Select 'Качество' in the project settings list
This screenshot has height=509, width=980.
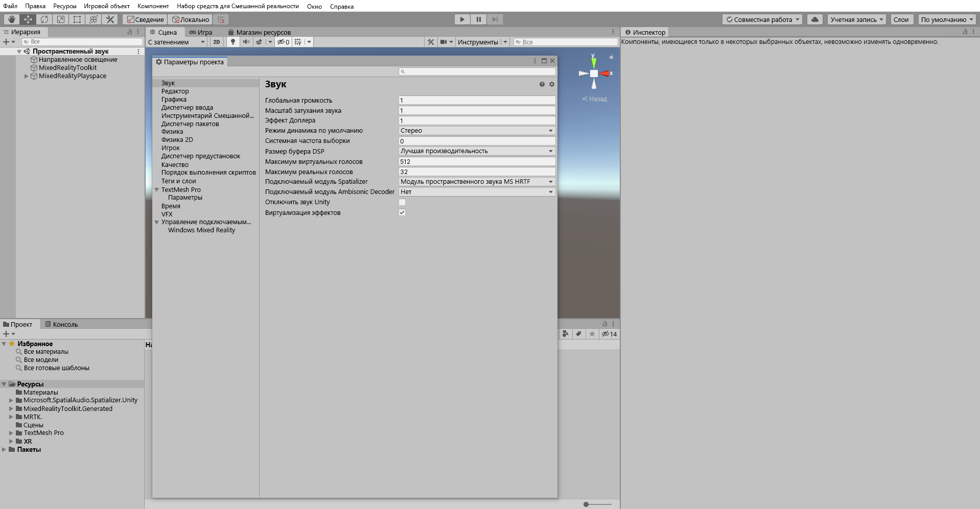175,165
